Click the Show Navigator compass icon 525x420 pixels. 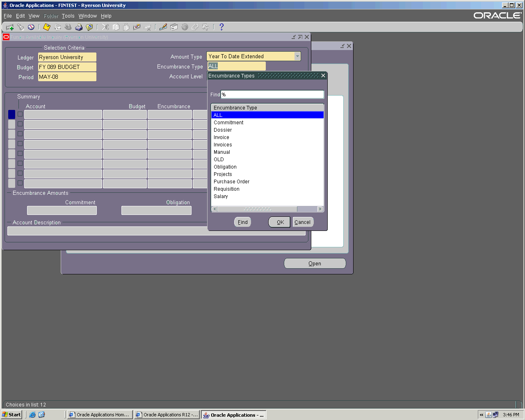[31, 27]
